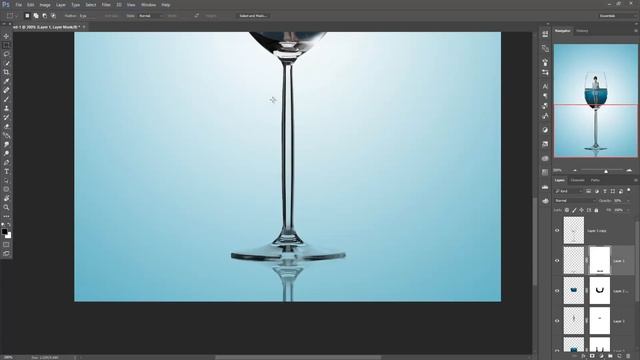Select the Rectangular Marquee tool in the toolbox
The height and width of the screenshot is (360, 640).
point(6,45)
